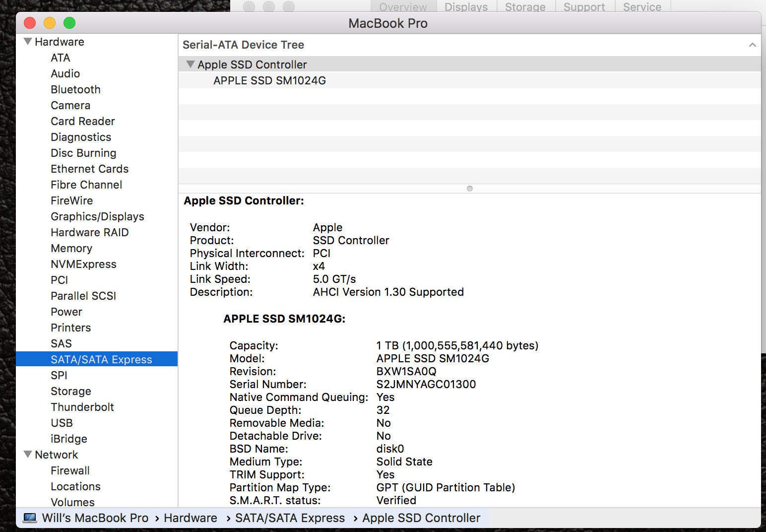
Task: Zoom the MacBook Pro window with green button
Action: pos(69,23)
